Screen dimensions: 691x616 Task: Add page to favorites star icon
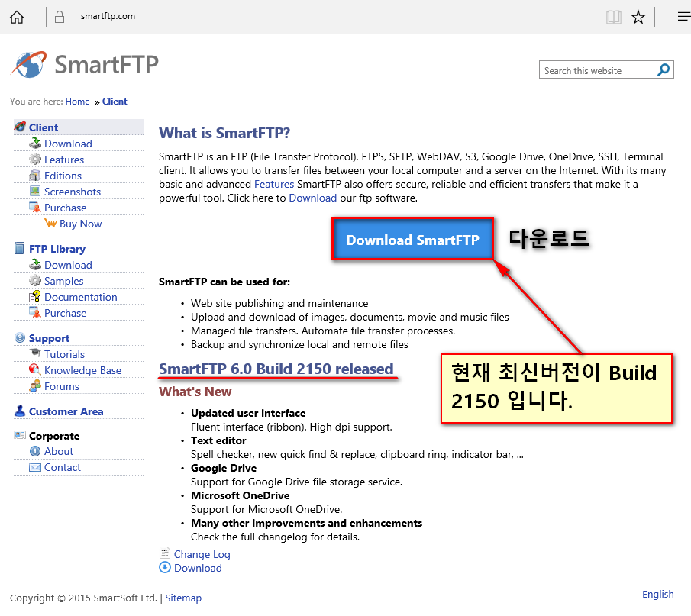pos(638,18)
